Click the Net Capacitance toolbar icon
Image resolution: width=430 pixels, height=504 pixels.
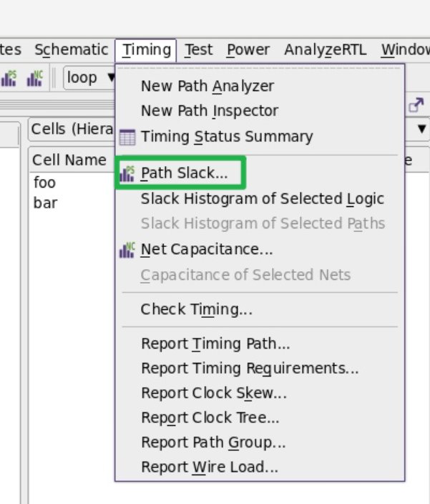pyautogui.click(x=34, y=79)
